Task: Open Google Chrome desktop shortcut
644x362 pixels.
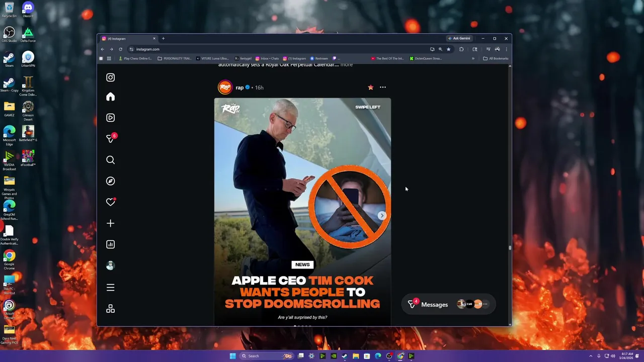Action: coord(9,260)
